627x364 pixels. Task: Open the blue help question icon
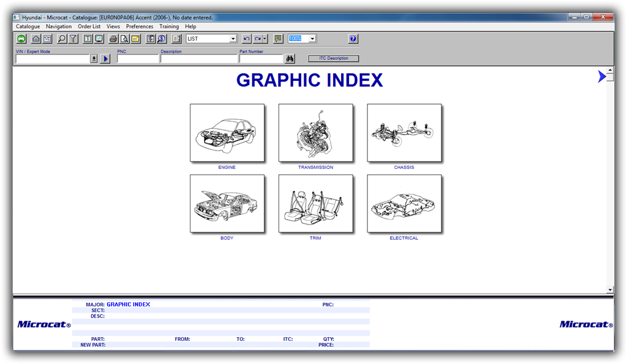click(353, 39)
